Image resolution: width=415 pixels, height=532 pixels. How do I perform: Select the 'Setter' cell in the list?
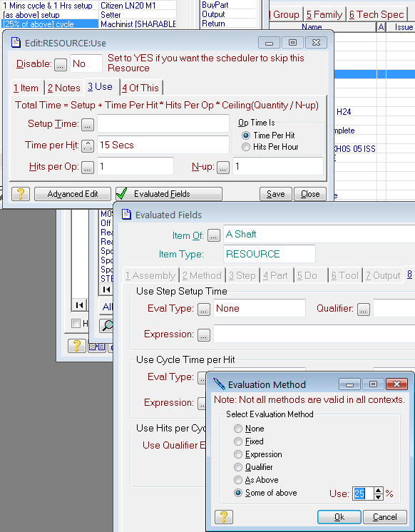pos(138,14)
